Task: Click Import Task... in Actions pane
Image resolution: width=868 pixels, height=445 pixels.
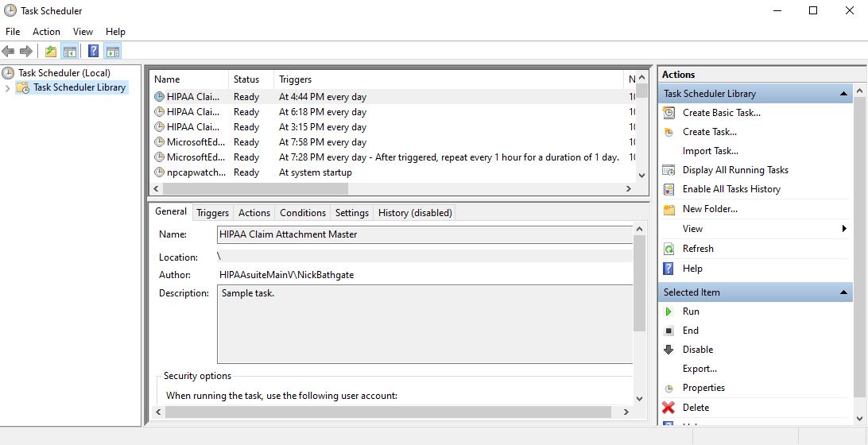Action: pos(711,151)
